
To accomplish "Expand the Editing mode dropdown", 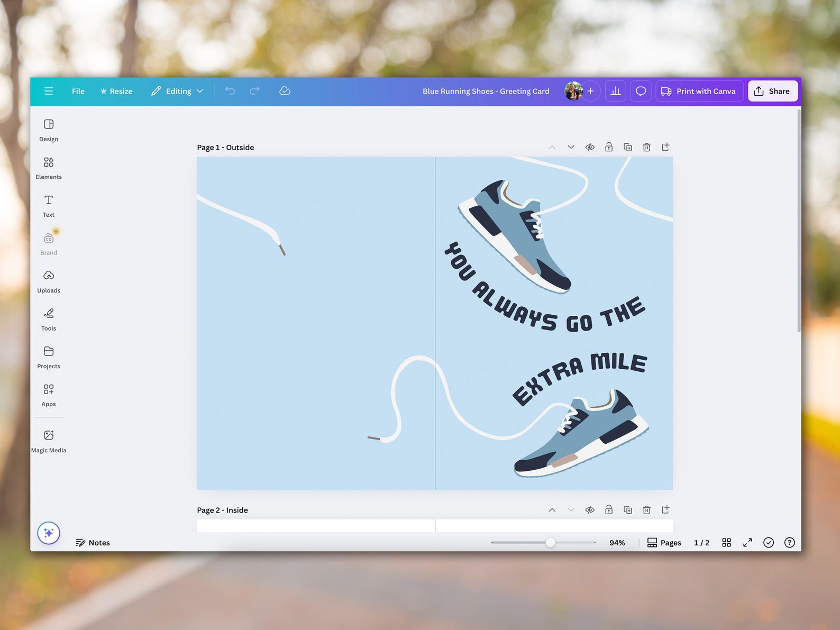I will tap(177, 91).
